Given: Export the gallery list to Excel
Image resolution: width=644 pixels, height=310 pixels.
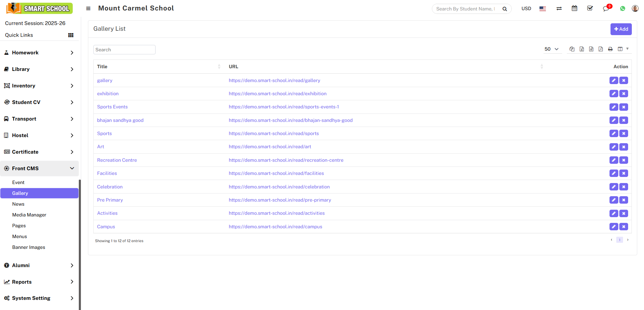Looking at the screenshot, I should click(x=581, y=49).
